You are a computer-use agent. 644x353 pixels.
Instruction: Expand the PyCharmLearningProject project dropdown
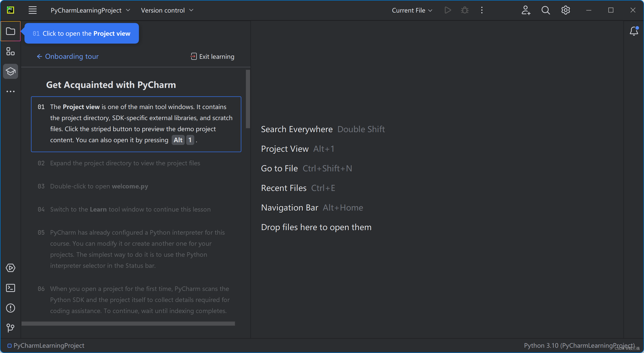pos(90,10)
